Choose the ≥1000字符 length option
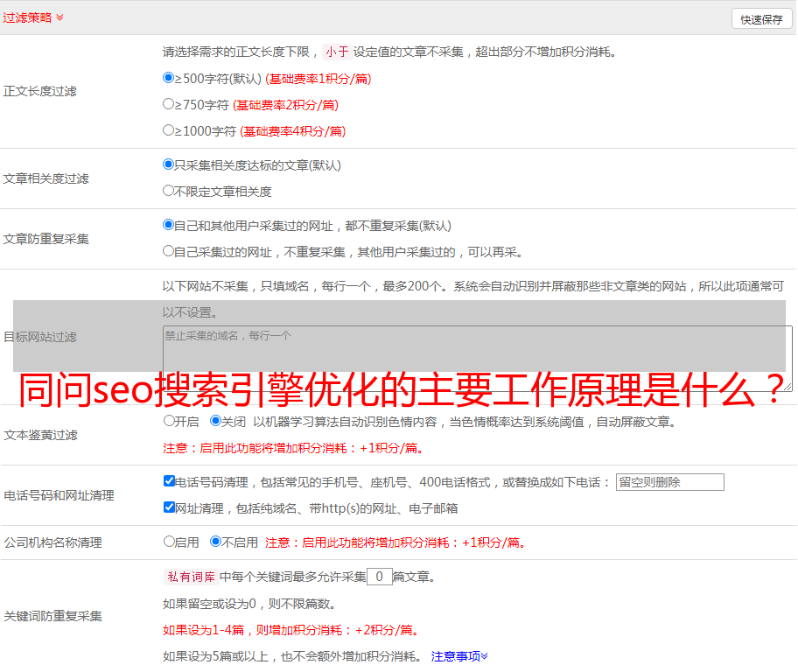This screenshot has height=672, width=798. (169, 130)
